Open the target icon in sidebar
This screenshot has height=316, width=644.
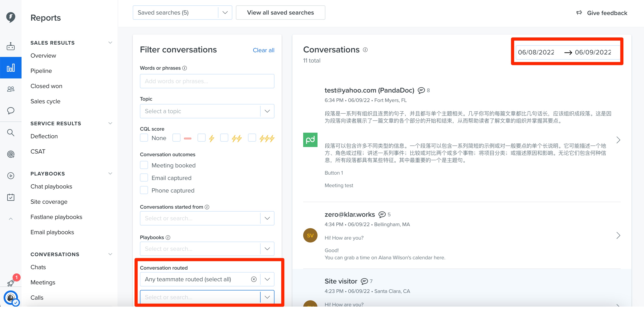point(11,154)
